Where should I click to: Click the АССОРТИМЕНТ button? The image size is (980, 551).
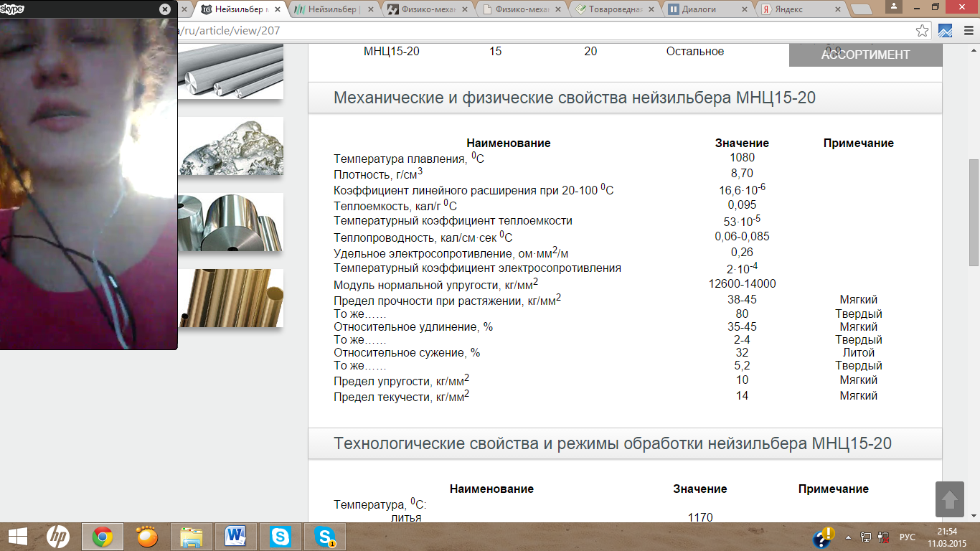865,55
